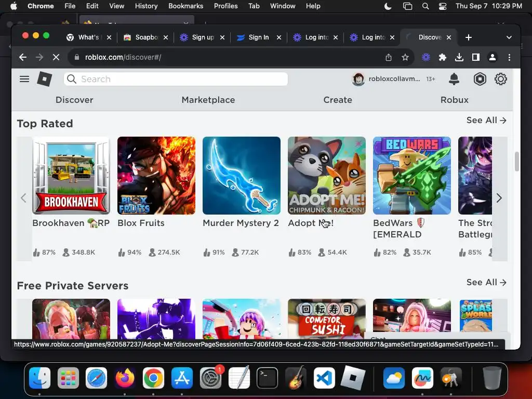Image resolution: width=532 pixels, height=399 pixels.
Task: Bookmark this page with the star icon
Action: click(405, 57)
